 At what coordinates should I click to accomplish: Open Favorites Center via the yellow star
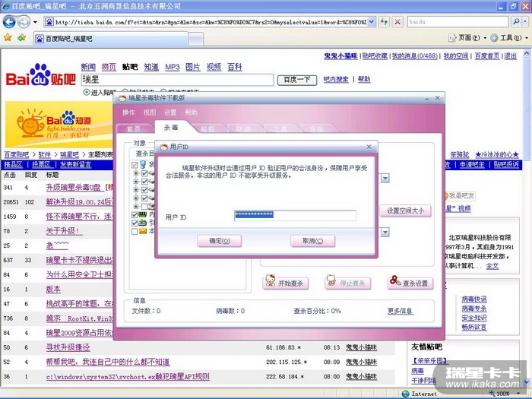click(8, 38)
